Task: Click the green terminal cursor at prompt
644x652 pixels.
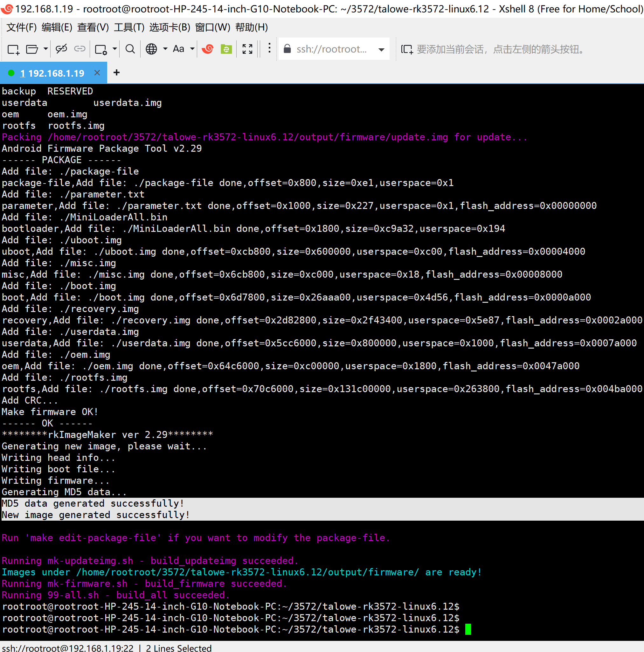Action: pyautogui.click(x=468, y=629)
